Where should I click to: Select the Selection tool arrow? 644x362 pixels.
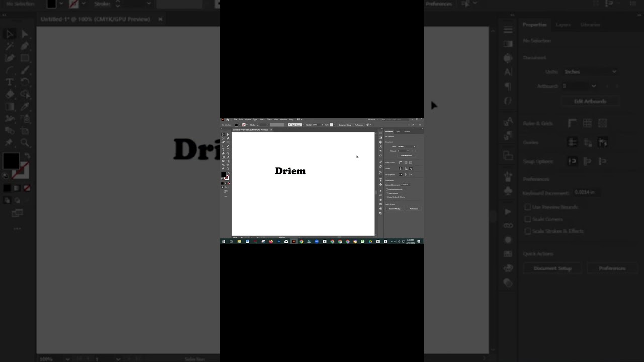(x=223, y=134)
